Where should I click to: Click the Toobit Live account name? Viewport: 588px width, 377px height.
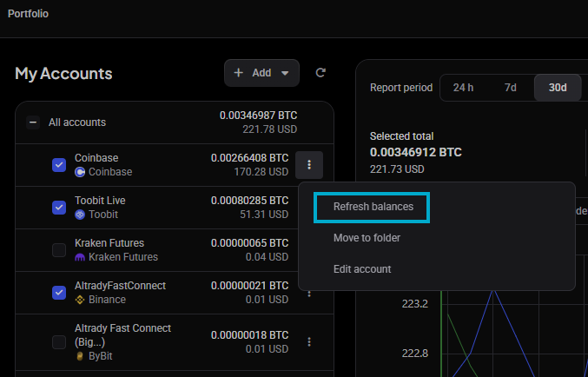100,201
